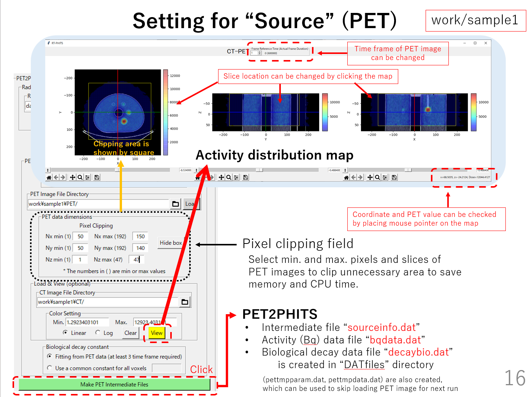Click the axial PET activity map image
The width and height of the screenshot is (532, 397).
click(118, 112)
